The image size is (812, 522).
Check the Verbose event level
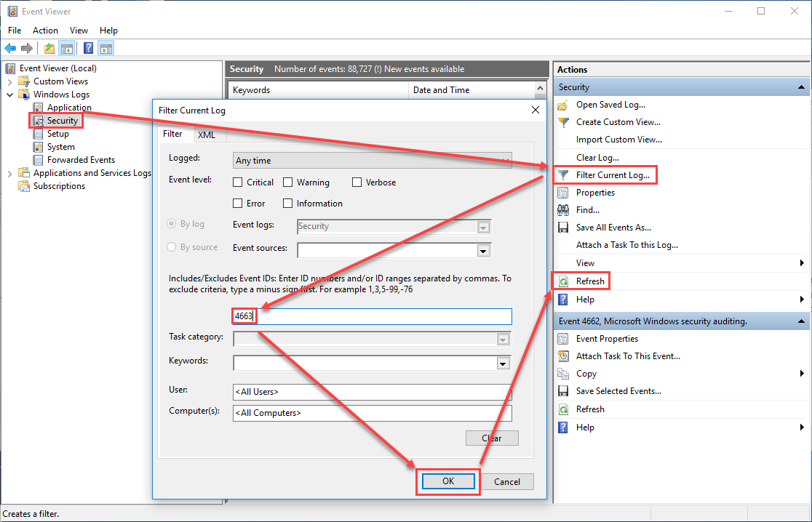coord(357,182)
